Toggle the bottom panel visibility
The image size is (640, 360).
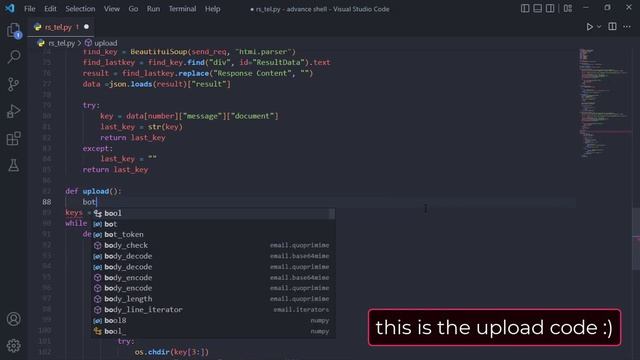click(538, 8)
